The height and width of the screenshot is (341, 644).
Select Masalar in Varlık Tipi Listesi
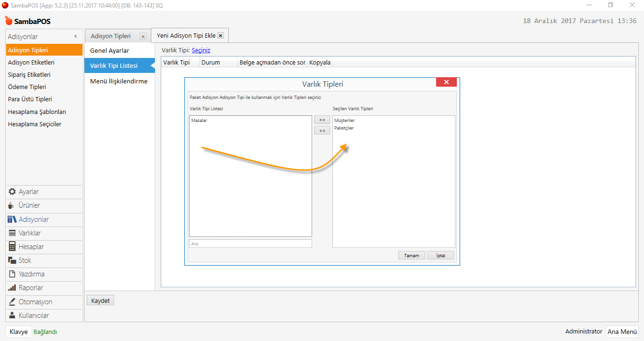pos(199,121)
